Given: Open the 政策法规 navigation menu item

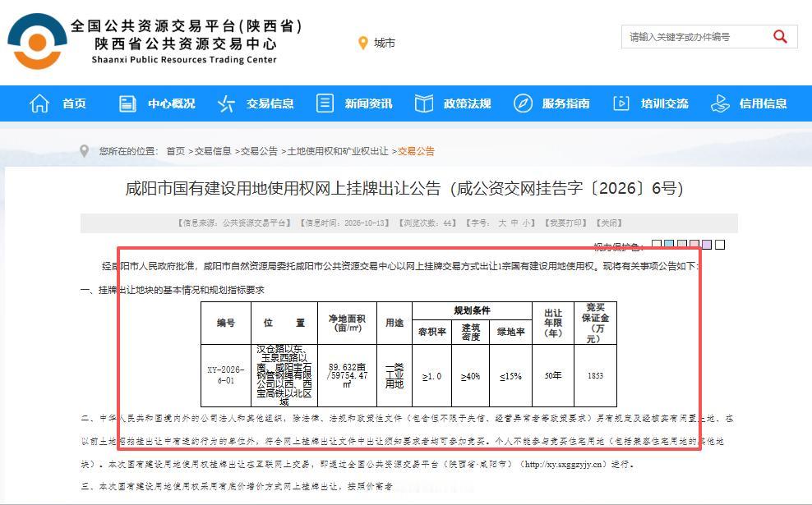Looking at the screenshot, I should [x=467, y=103].
